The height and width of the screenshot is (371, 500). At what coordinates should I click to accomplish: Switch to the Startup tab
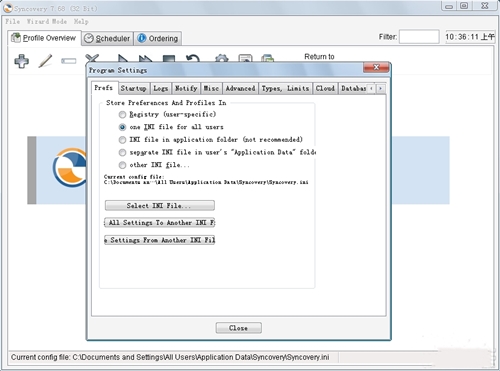[133, 88]
